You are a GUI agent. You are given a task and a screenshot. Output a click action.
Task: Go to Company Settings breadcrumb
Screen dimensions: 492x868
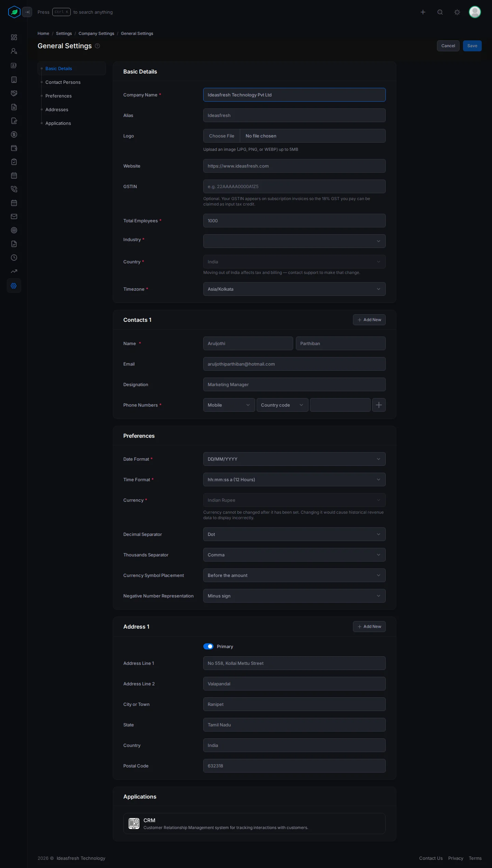tap(96, 34)
